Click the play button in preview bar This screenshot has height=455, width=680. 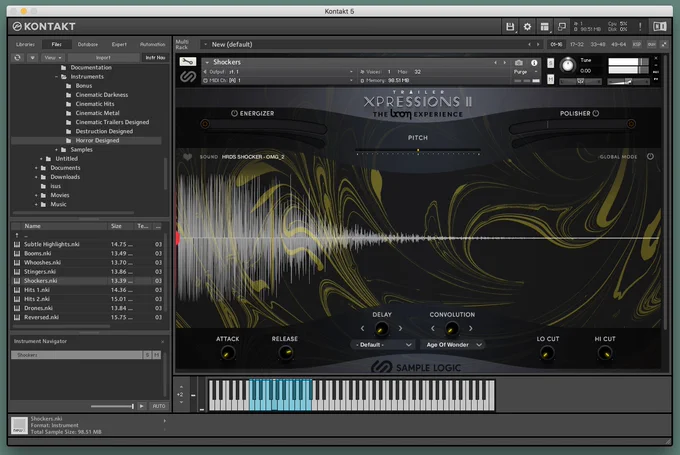tap(141, 406)
